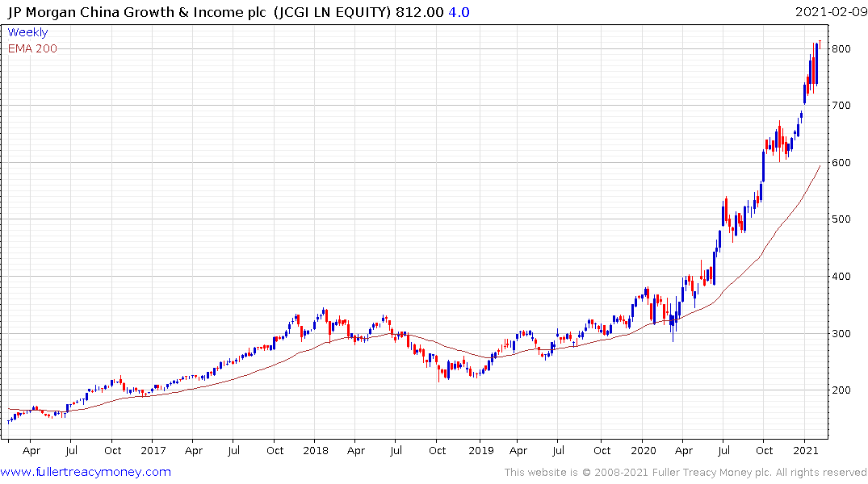
Task: Click the 2019 year label on time axis
Action: (x=481, y=450)
